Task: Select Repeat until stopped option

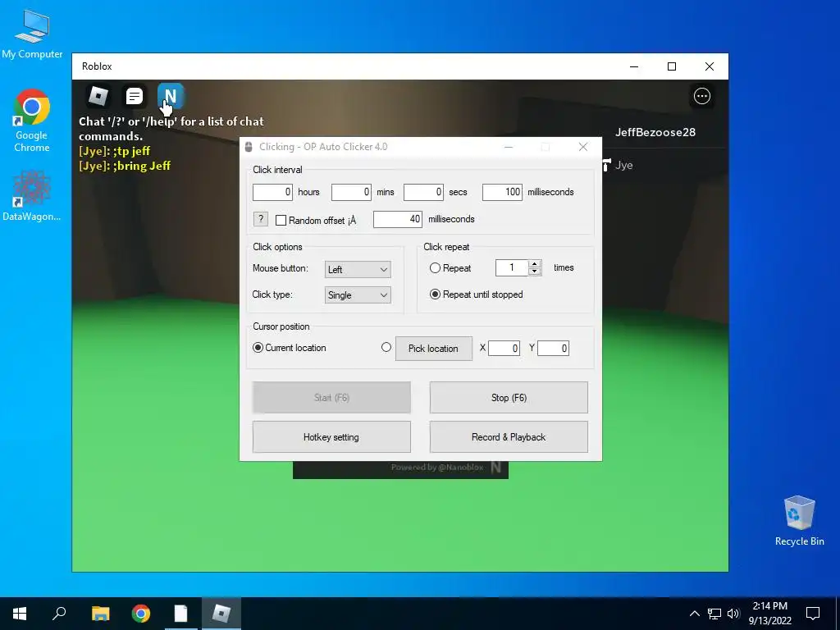Action: coord(435,294)
